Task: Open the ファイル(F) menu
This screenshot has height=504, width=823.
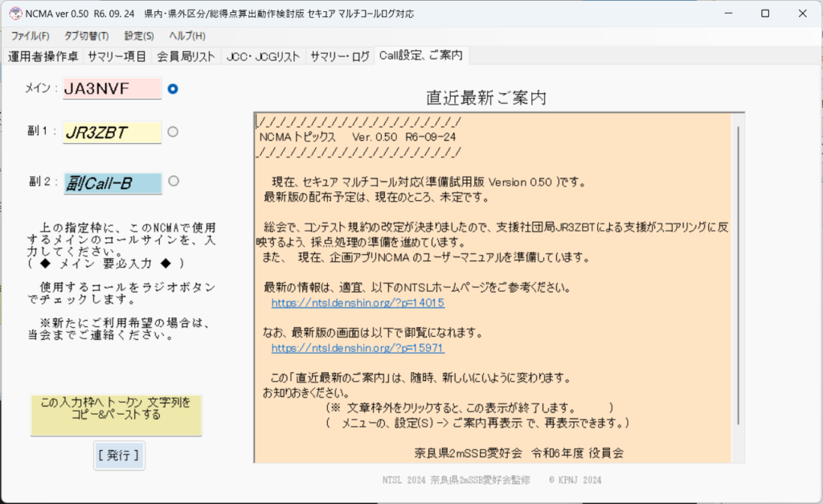Action: (x=30, y=36)
